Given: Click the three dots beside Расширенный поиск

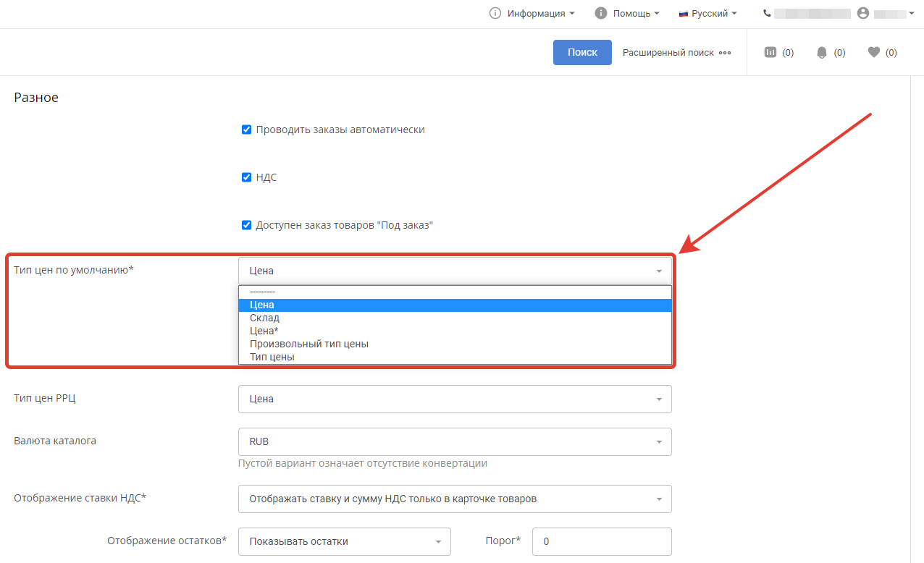Looking at the screenshot, I should tap(725, 53).
